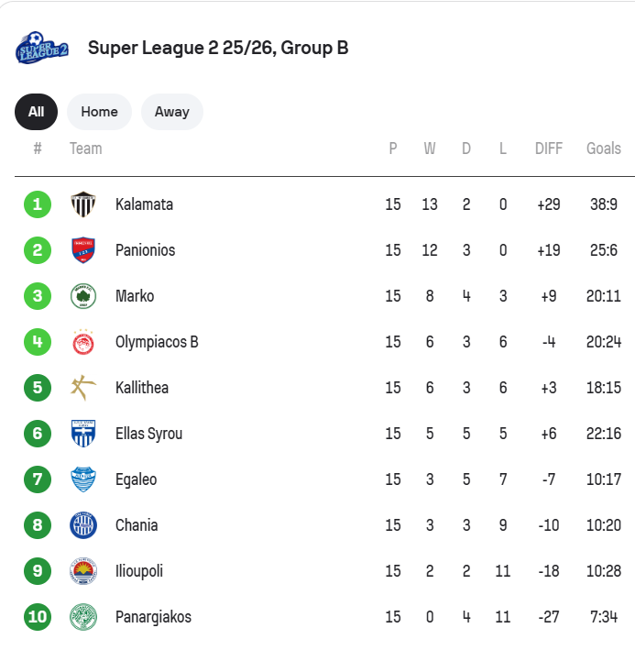Click the Chania club crest
Image resolution: width=635 pixels, height=672 pixels.
tap(83, 525)
